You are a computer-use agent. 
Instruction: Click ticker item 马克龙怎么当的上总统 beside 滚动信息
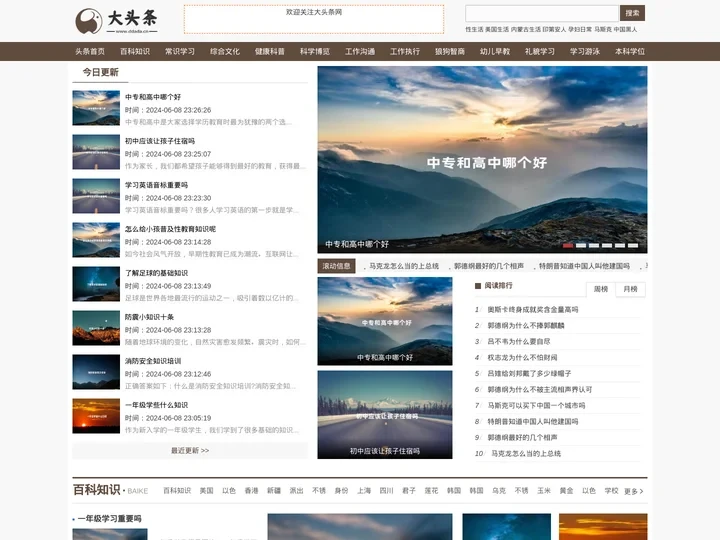pyautogui.click(x=404, y=266)
